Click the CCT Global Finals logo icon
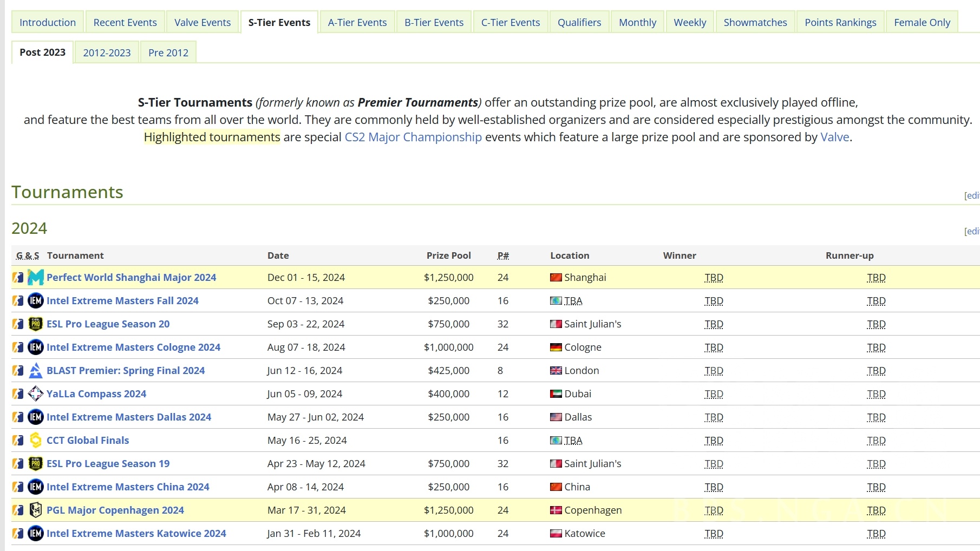Screen dimensions: 980x551 click(35, 441)
